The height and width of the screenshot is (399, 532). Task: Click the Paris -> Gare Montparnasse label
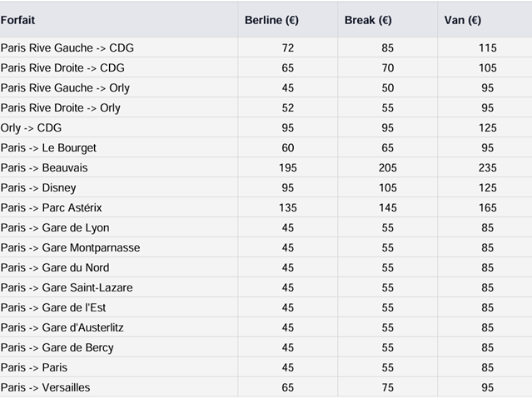point(70,247)
